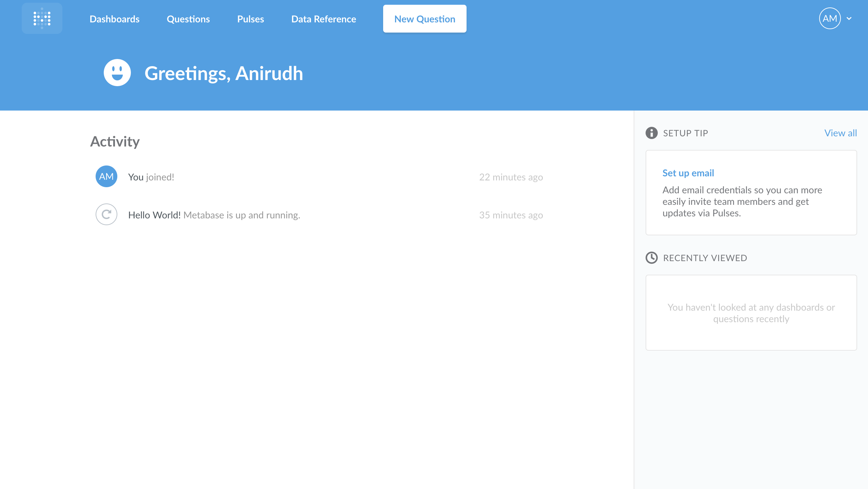Viewport: 868px width, 489px height.
Task: Click the 'You joined!' activity entry
Action: pos(151,177)
